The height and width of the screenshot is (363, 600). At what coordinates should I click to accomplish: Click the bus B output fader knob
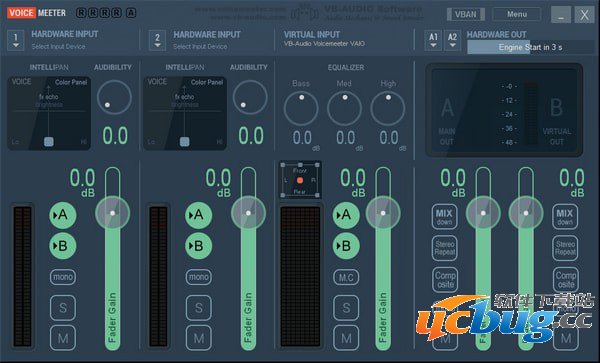[x=526, y=213]
